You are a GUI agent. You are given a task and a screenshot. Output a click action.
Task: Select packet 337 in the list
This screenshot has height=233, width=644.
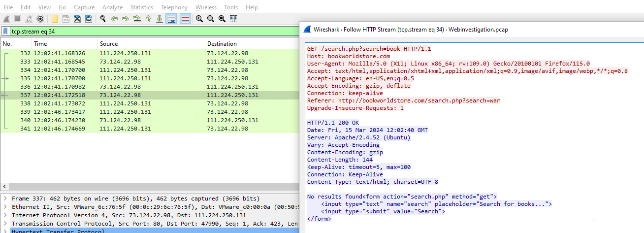(150, 95)
